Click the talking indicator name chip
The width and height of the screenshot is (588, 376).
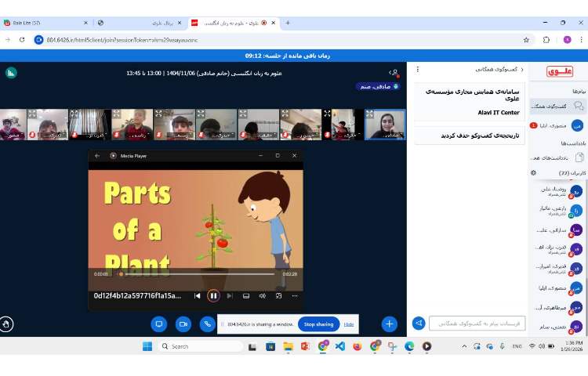pyautogui.click(x=378, y=86)
